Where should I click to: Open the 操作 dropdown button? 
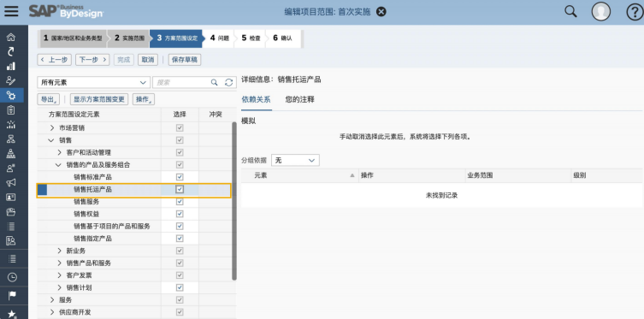coord(144,99)
